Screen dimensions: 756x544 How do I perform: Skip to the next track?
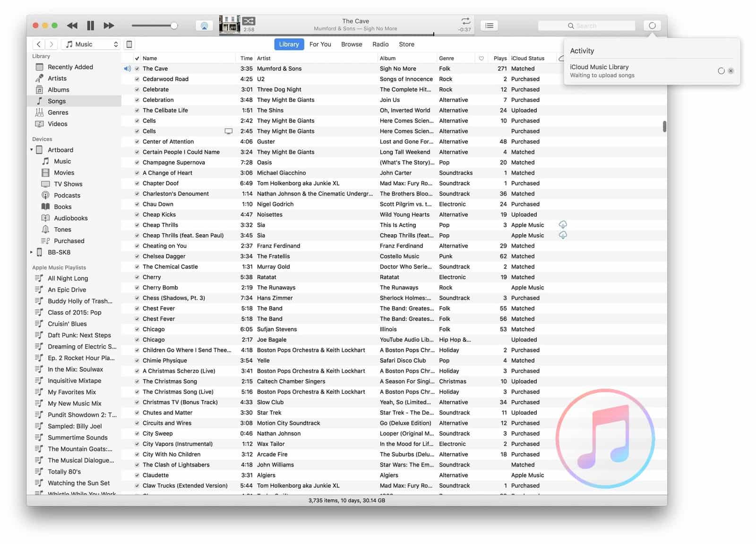point(109,25)
